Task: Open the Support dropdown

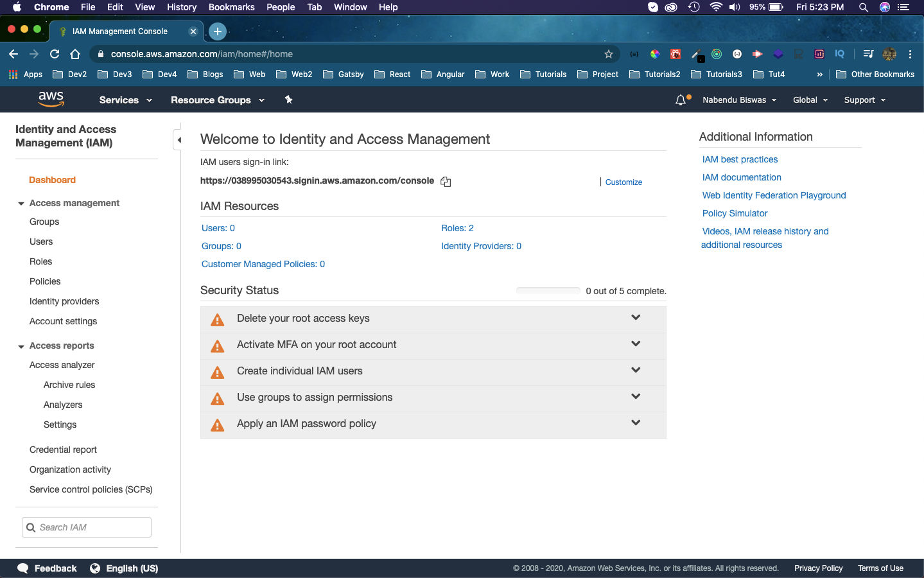Action: pyautogui.click(x=864, y=100)
